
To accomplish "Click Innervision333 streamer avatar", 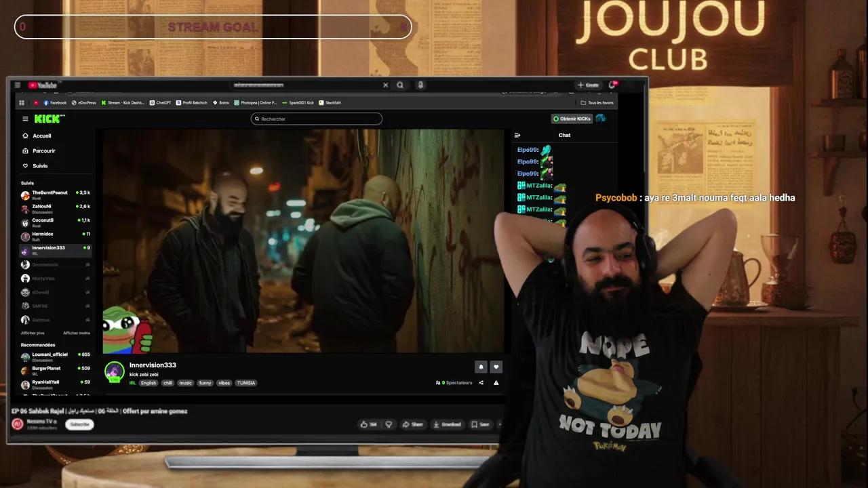I will click(114, 371).
